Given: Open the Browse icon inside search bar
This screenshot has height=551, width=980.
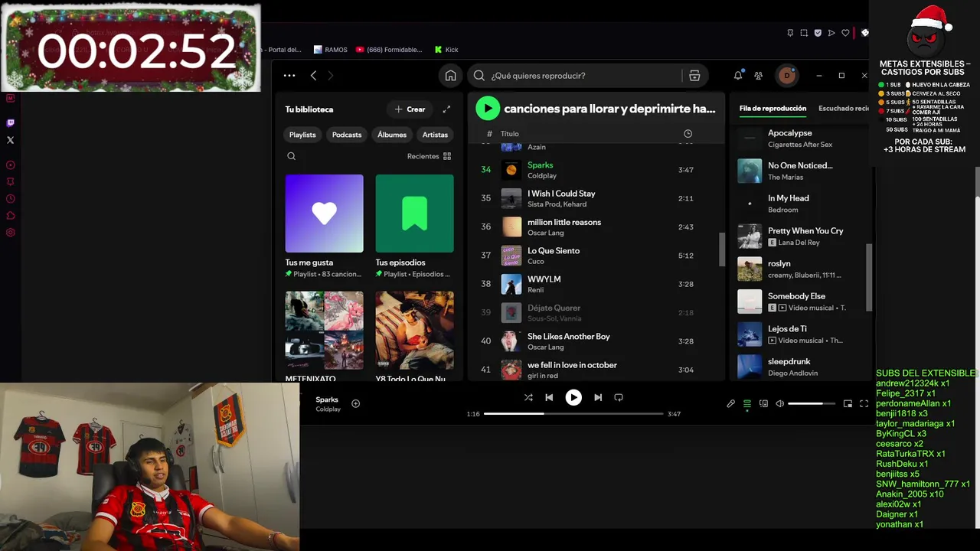Looking at the screenshot, I should click(x=694, y=76).
